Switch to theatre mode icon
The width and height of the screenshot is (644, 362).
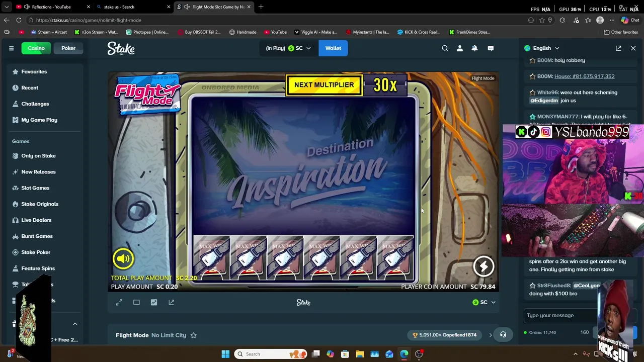[x=136, y=302]
